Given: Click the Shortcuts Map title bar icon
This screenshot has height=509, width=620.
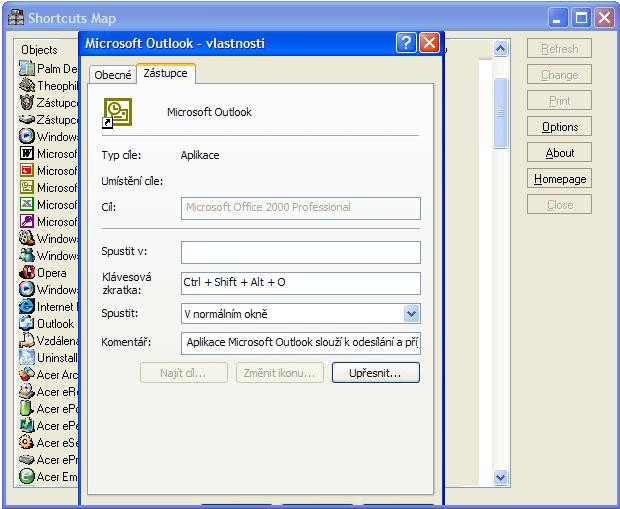Looking at the screenshot, I should coord(16,17).
